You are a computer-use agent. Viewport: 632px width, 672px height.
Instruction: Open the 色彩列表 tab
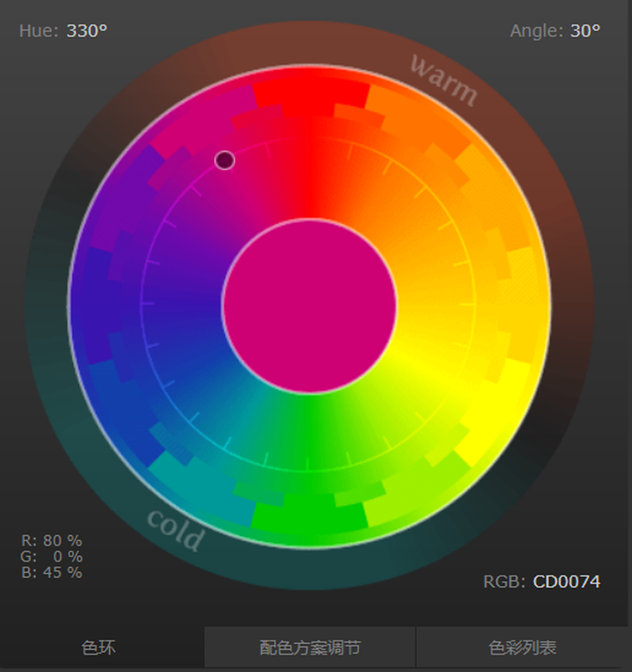coord(522,647)
